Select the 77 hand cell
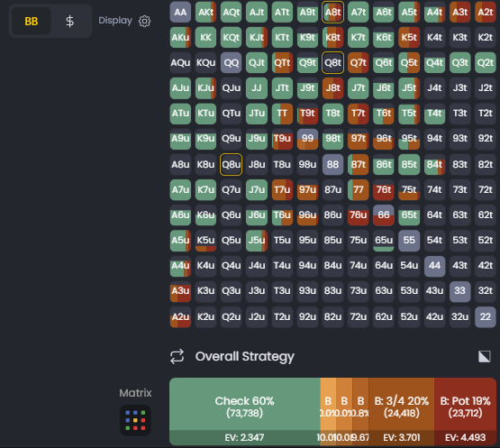This screenshot has width=500, height=448. 359,189
